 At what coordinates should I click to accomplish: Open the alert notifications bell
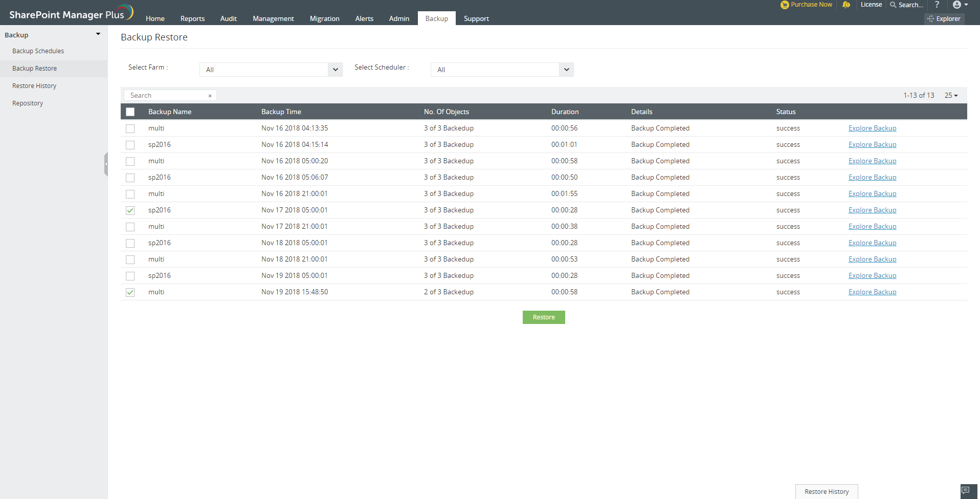(847, 5)
